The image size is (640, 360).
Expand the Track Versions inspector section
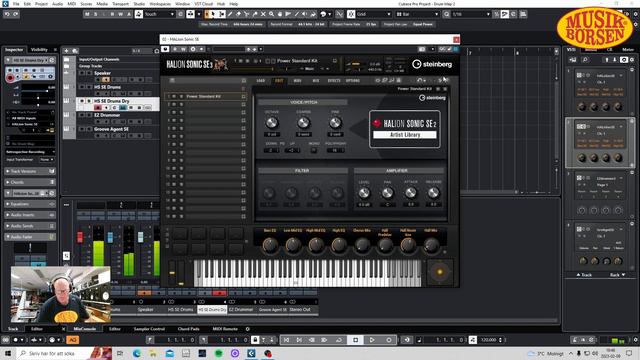coord(30,171)
